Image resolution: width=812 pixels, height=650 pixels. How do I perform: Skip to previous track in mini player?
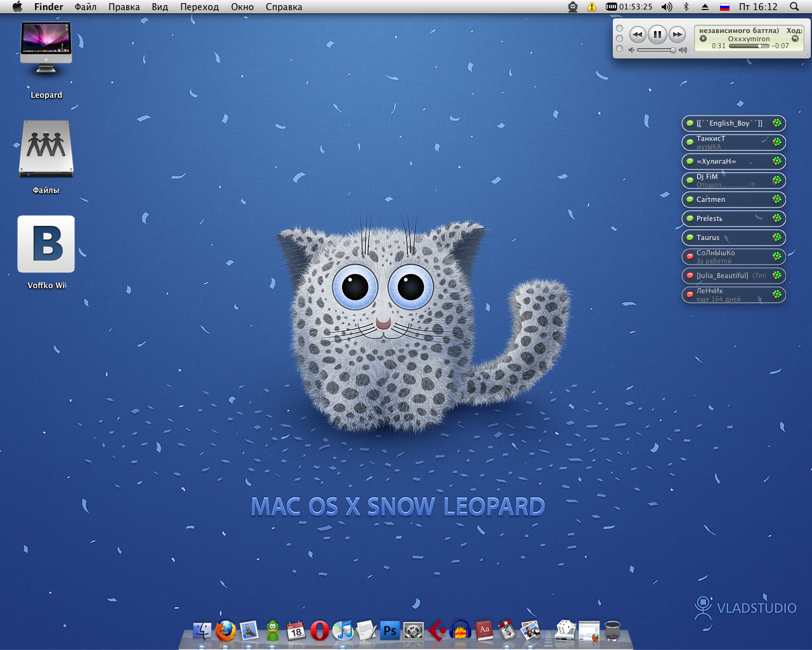(x=638, y=34)
